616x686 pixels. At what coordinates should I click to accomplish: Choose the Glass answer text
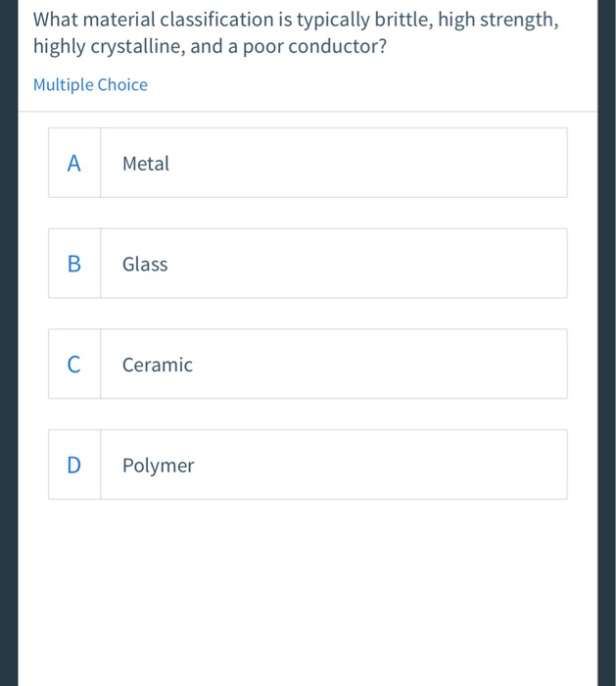point(145,264)
